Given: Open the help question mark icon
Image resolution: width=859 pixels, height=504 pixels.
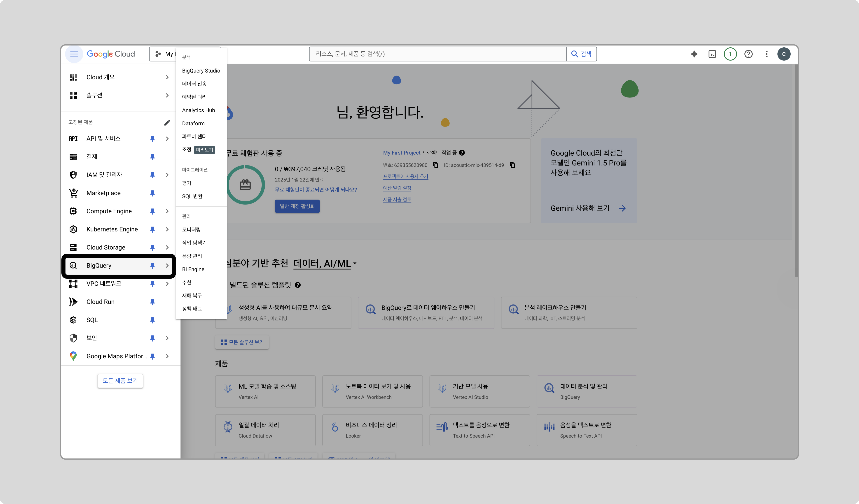Looking at the screenshot, I should [748, 54].
